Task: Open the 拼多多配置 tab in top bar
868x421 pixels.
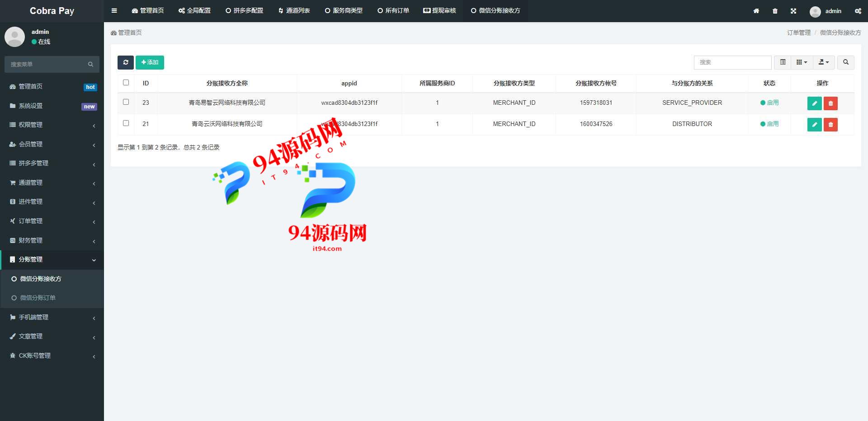Action: [x=245, y=11]
